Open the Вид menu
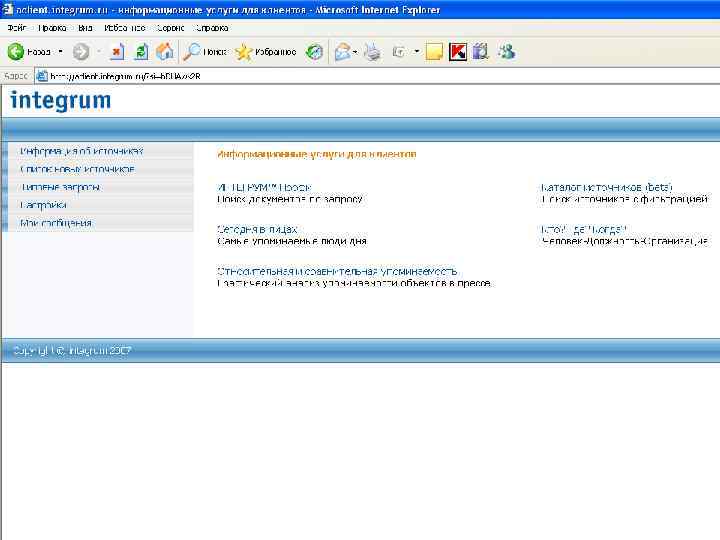This screenshot has height=540, width=720. tap(85, 28)
